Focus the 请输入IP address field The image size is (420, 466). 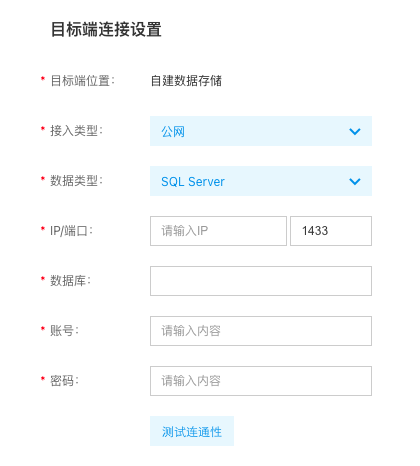[218, 231]
